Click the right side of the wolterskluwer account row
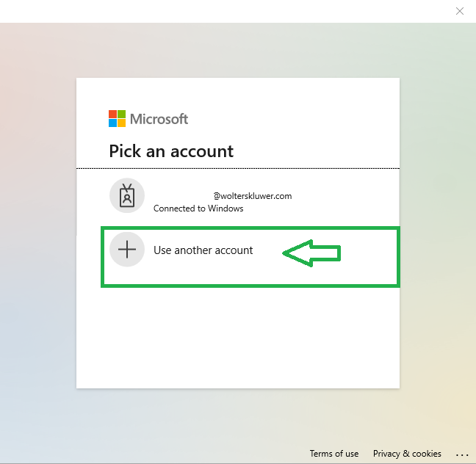Screen dimensions: 476x464 point(353,197)
